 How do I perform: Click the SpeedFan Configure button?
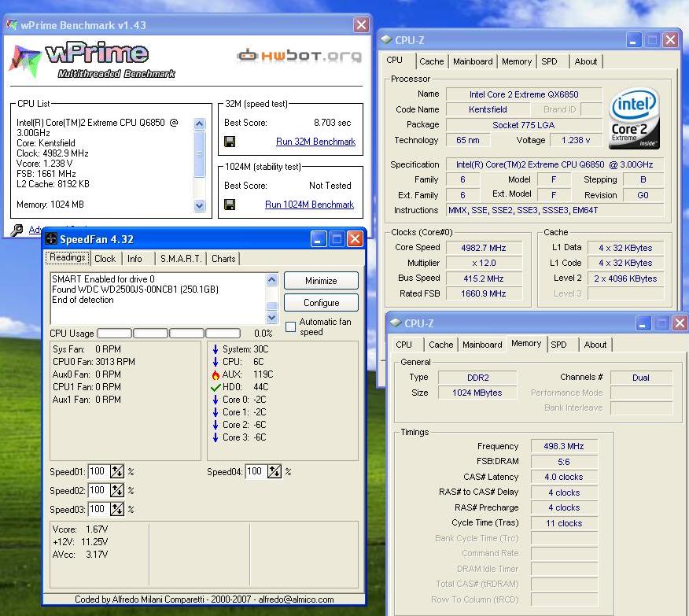pyautogui.click(x=321, y=303)
